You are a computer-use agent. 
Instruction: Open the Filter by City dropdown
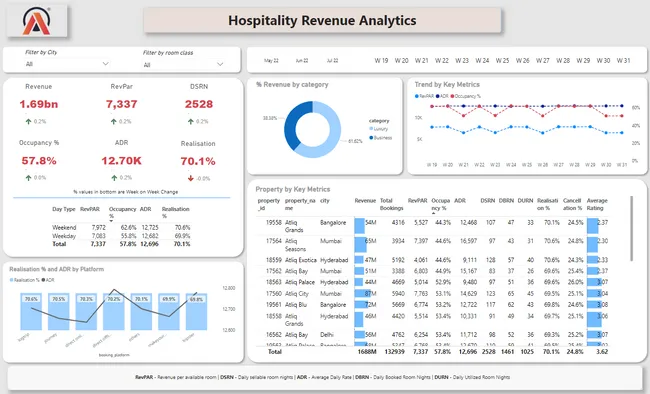66,64
